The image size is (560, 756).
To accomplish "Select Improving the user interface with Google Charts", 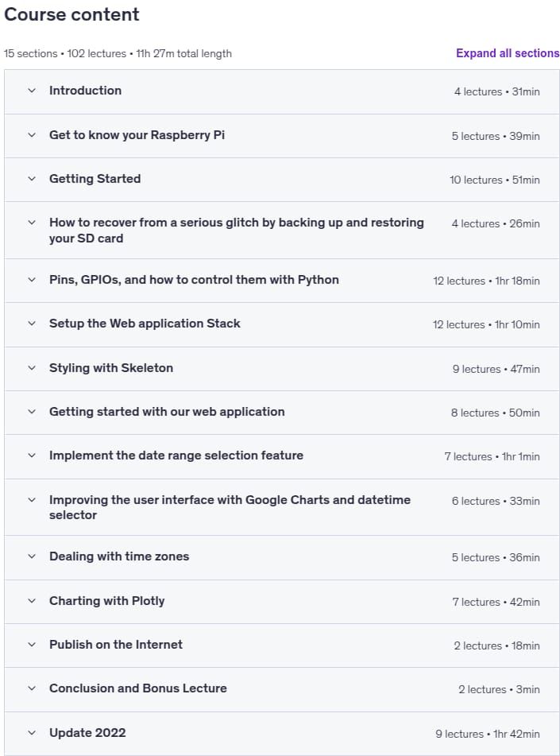I will pos(230,507).
